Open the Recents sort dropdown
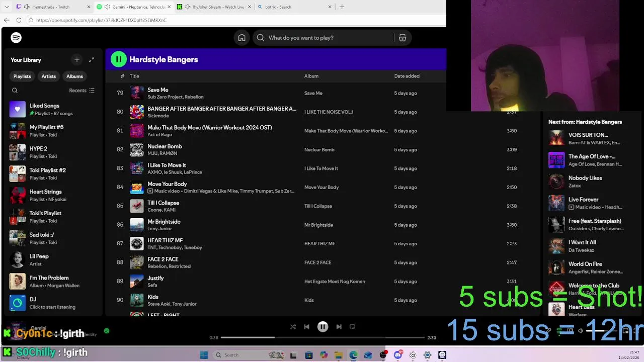Viewport: 644px width, 362px height. click(x=82, y=90)
